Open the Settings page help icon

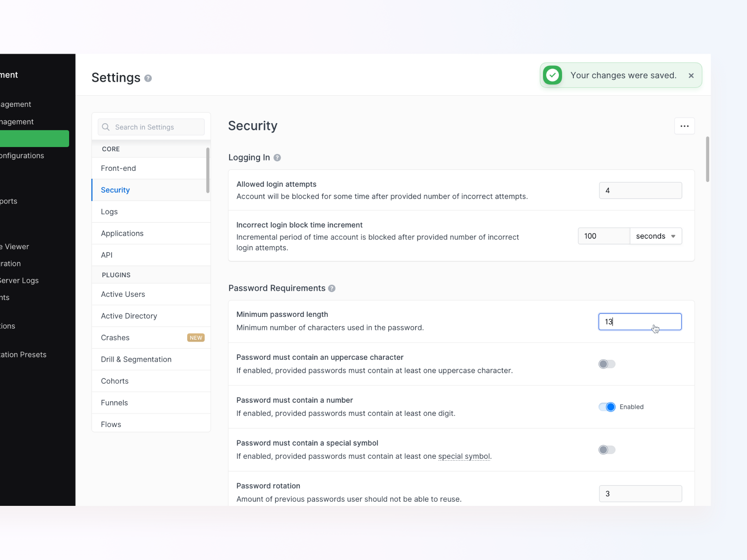(x=148, y=78)
